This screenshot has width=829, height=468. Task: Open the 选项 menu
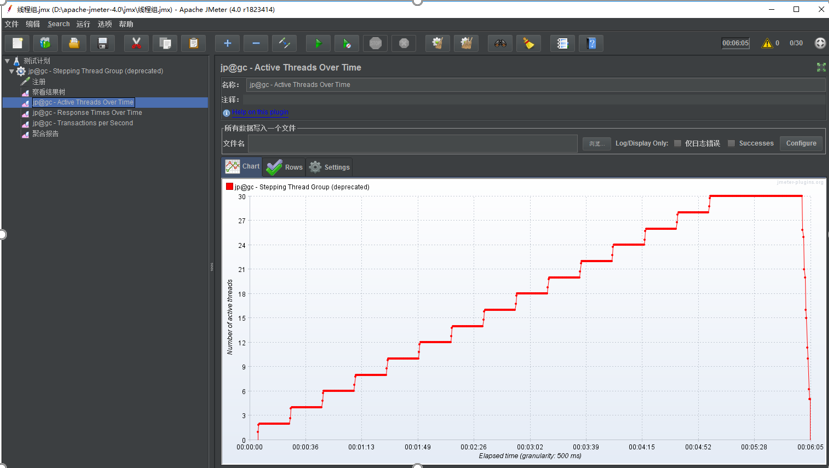(x=105, y=24)
